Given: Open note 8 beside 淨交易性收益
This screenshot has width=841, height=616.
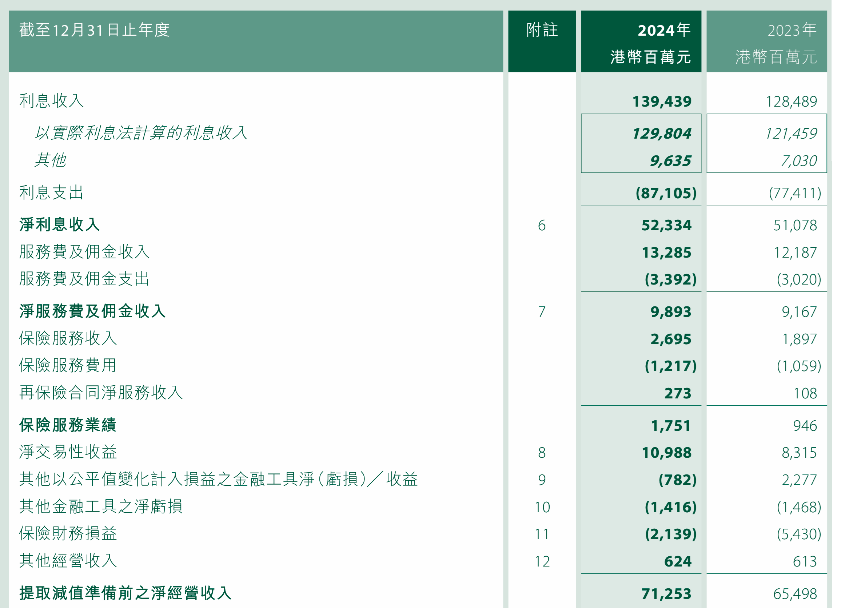Looking at the screenshot, I should click(542, 453).
